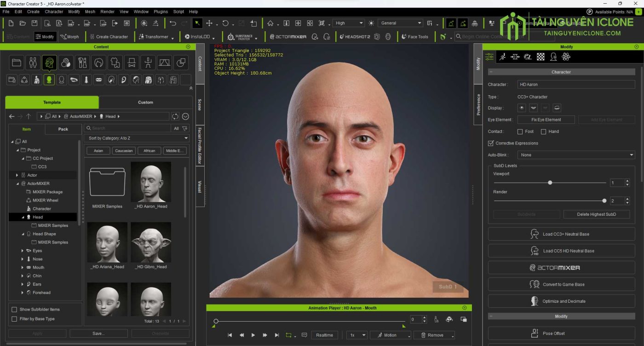Open Actor category in Content panel
Viewport: 644px width, 346px height.
[33, 63]
